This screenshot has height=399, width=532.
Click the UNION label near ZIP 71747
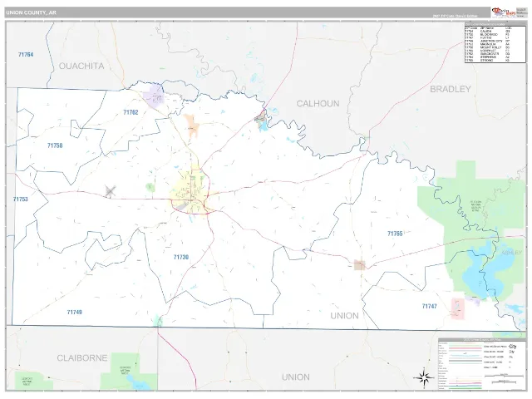(344, 316)
